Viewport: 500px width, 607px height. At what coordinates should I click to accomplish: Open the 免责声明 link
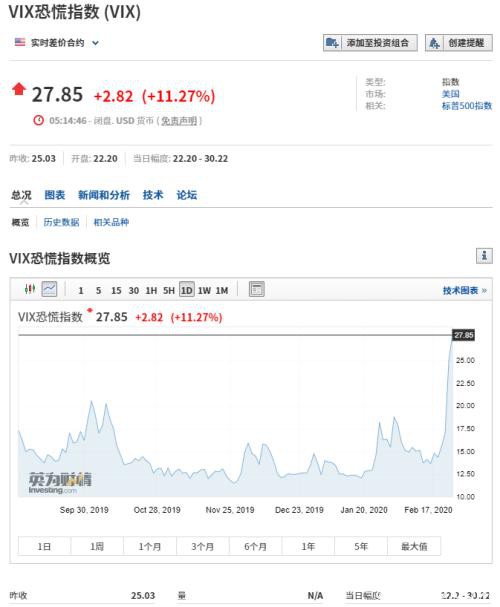click(x=179, y=121)
